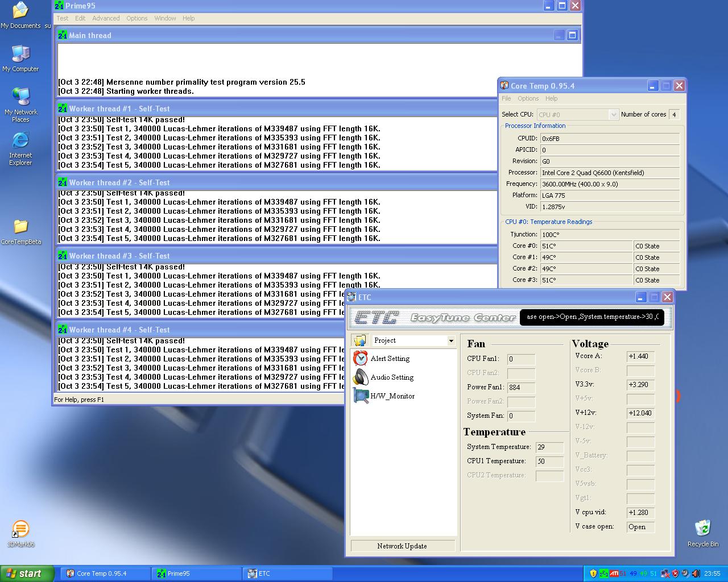The height and width of the screenshot is (582, 728).
Task: Open the Test menu in Prime95
Action: (63, 18)
